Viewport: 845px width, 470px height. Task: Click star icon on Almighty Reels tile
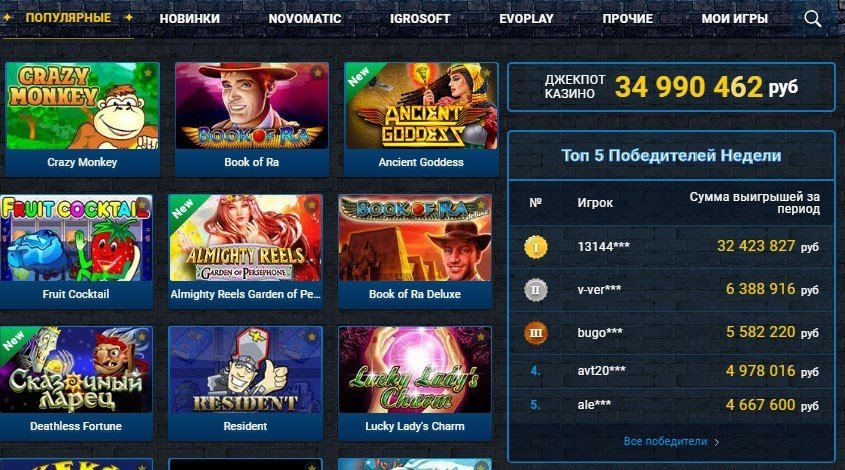pos(311,205)
